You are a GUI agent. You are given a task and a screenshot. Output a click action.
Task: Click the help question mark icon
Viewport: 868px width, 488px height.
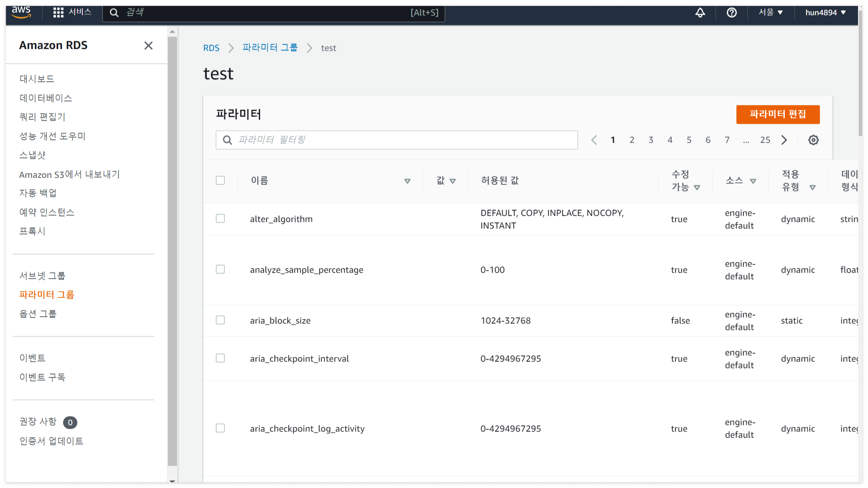coord(731,13)
